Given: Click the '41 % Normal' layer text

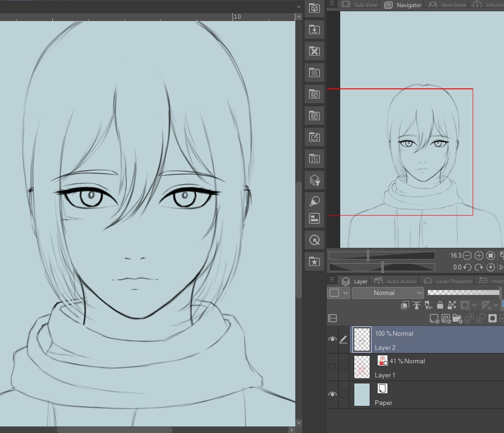Looking at the screenshot, I should tap(407, 361).
